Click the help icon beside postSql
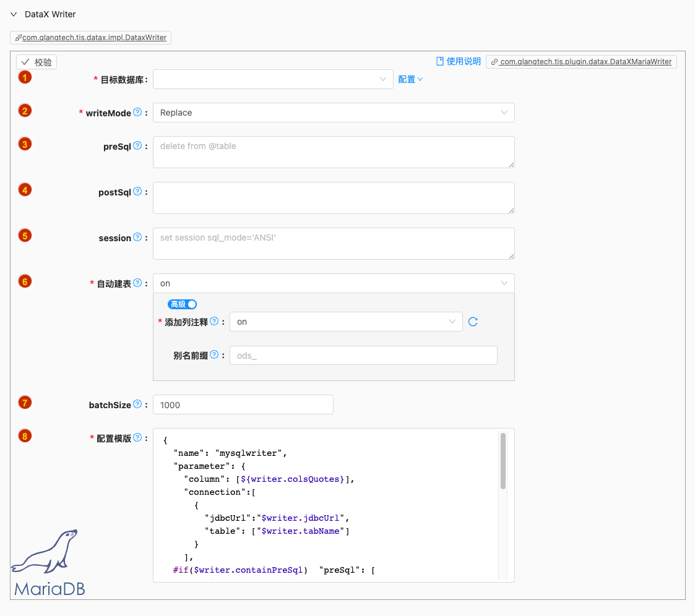The height and width of the screenshot is (616, 695). pyautogui.click(x=137, y=192)
